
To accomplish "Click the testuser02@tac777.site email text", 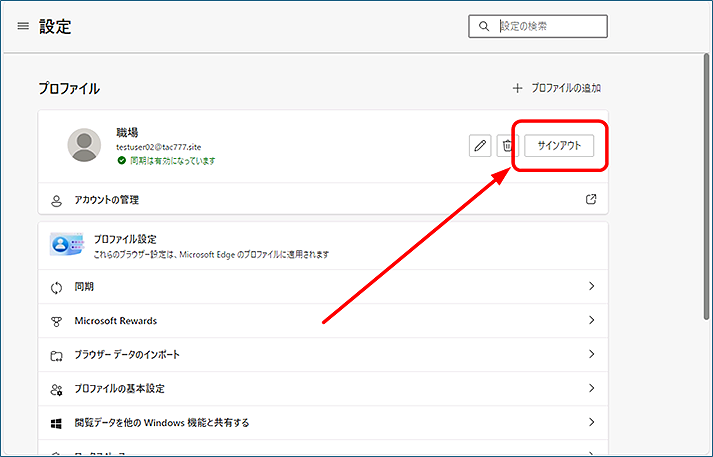I will tap(158, 147).
